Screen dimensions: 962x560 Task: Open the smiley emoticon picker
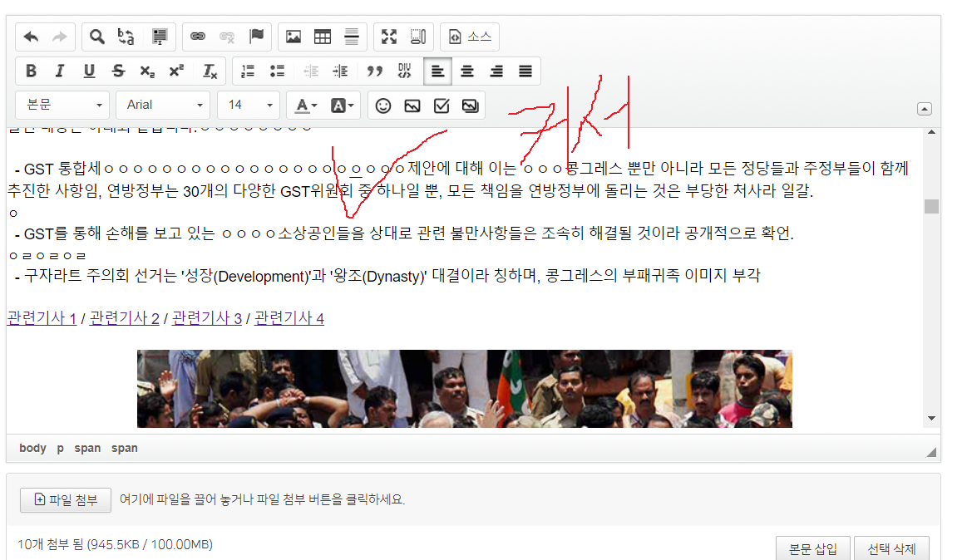[x=383, y=106]
